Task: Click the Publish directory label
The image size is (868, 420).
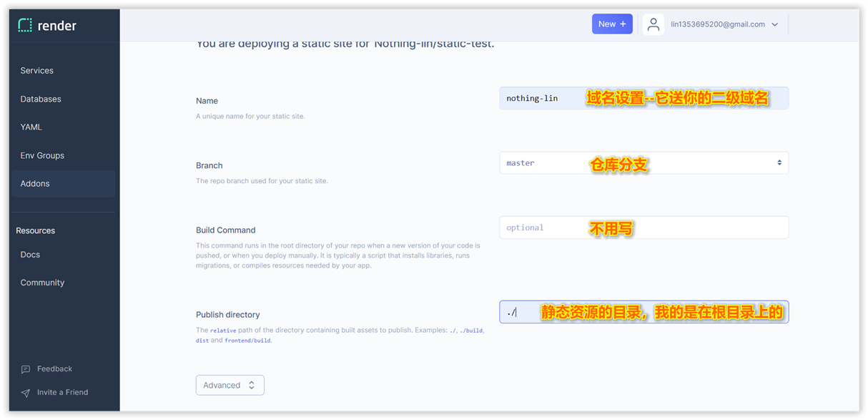Action: click(x=228, y=315)
